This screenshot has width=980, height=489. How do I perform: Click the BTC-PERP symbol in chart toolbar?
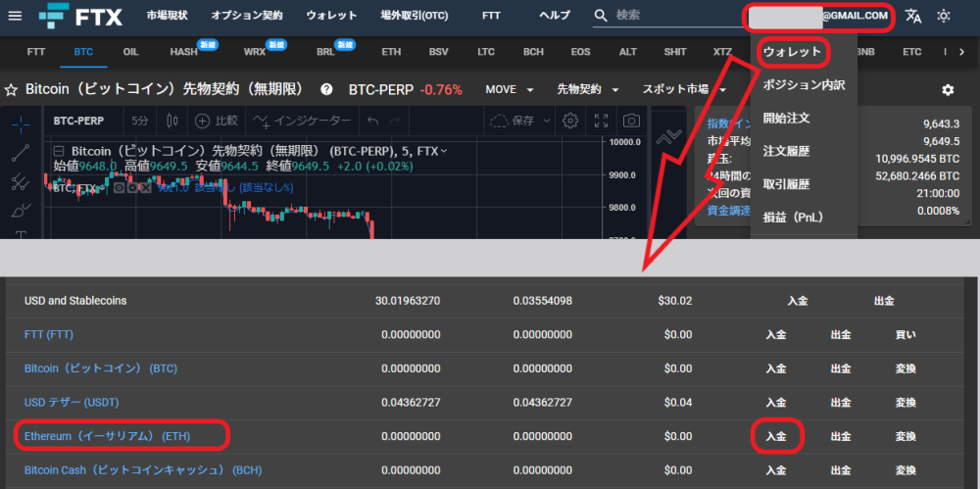pyautogui.click(x=78, y=121)
